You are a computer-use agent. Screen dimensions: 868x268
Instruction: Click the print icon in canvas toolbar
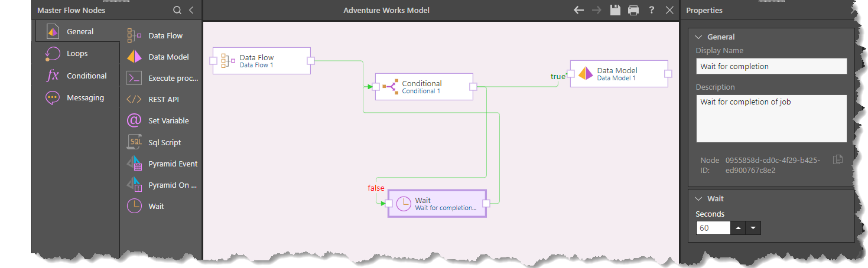(x=633, y=10)
